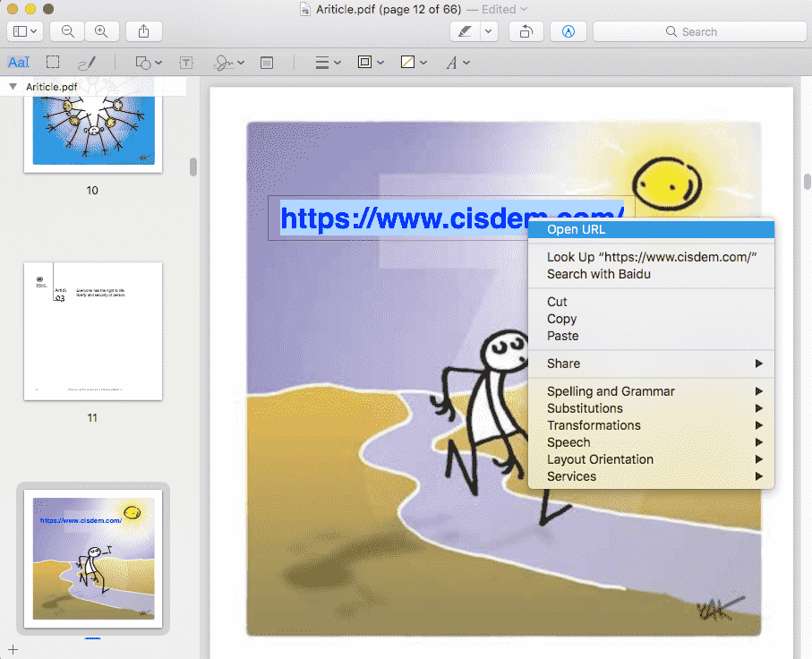Select the sketch drawing tool

click(x=87, y=63)
